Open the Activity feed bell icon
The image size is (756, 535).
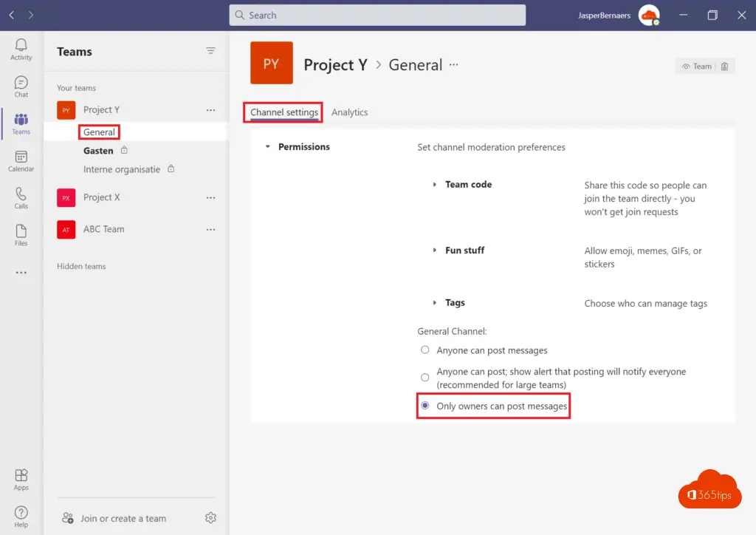tap(21, 50)
